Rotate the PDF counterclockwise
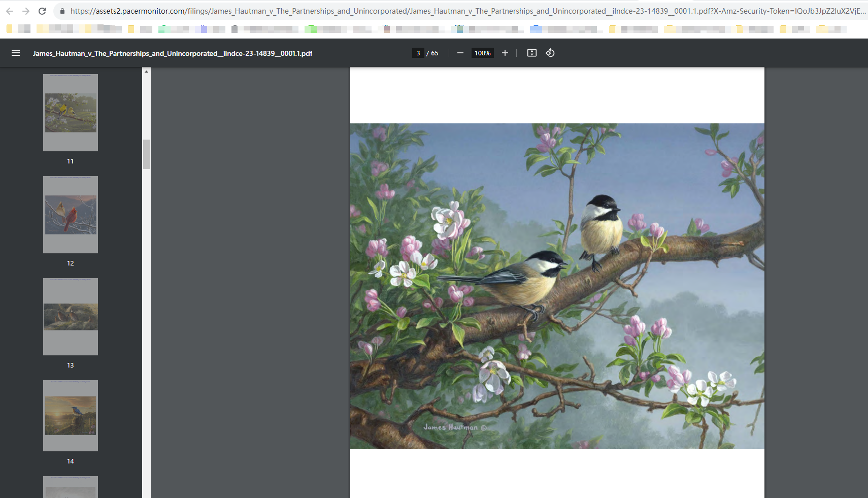 point(550,53)
